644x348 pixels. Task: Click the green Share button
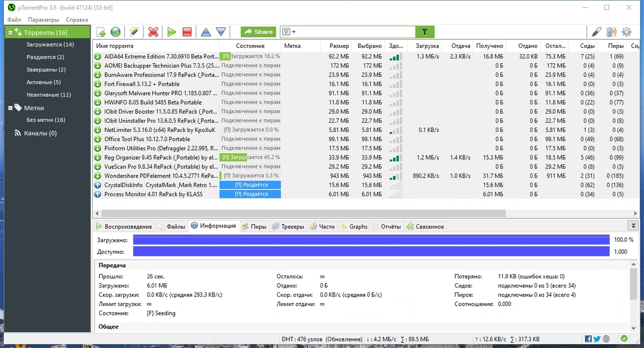point(258,32)
